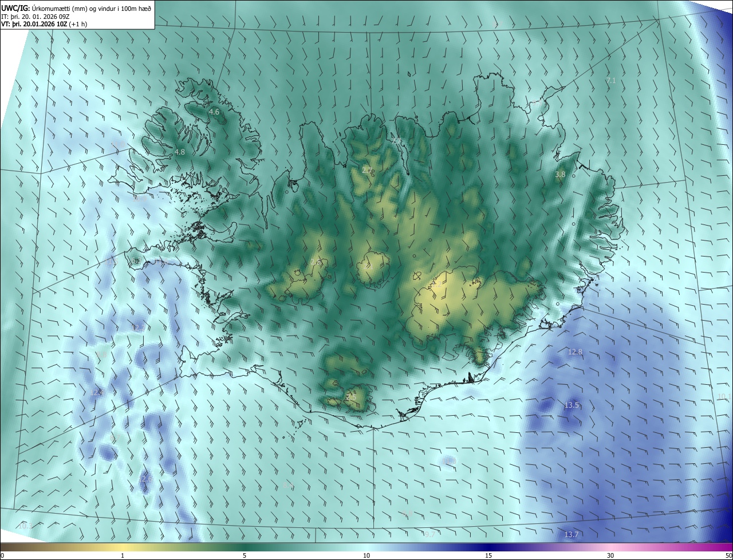Click the 10.3 value label
The height and width of the screenshot is (560, 733).
point(25,526)
